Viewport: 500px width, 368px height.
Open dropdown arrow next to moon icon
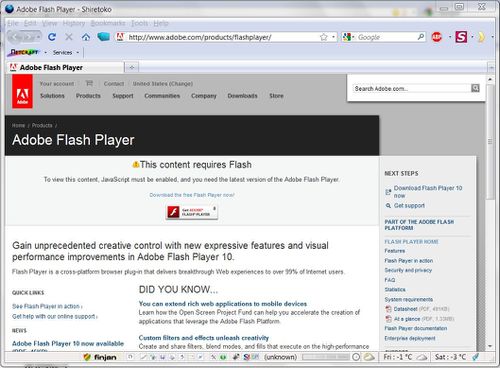point(492,37)
